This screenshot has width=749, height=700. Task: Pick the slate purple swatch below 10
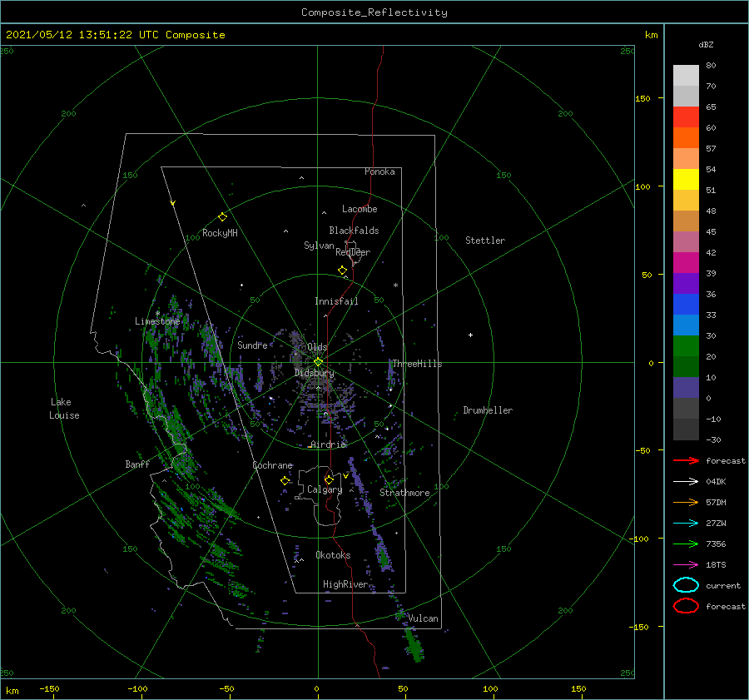click(x=686, y=387)
